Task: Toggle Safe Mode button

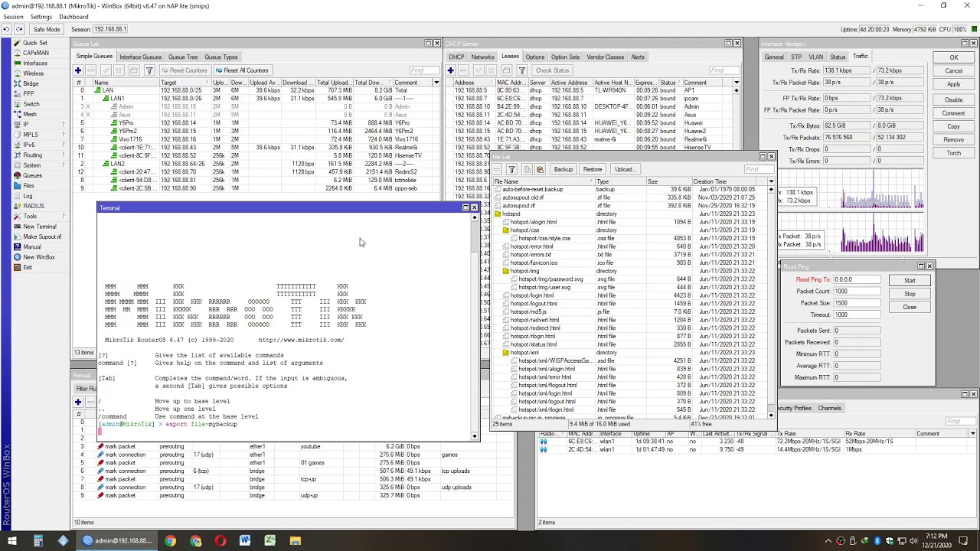Action: (46, 29)
